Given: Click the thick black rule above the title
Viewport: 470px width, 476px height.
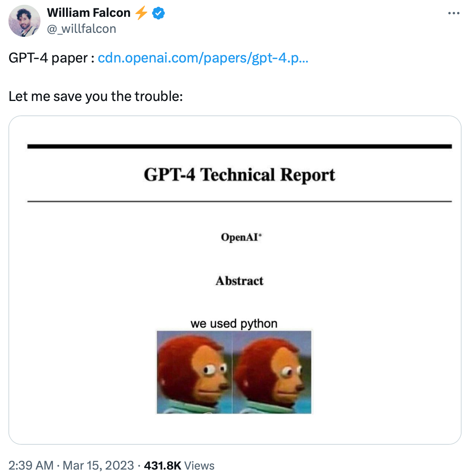Looking at the screenshot, I should tap(239, 147).
